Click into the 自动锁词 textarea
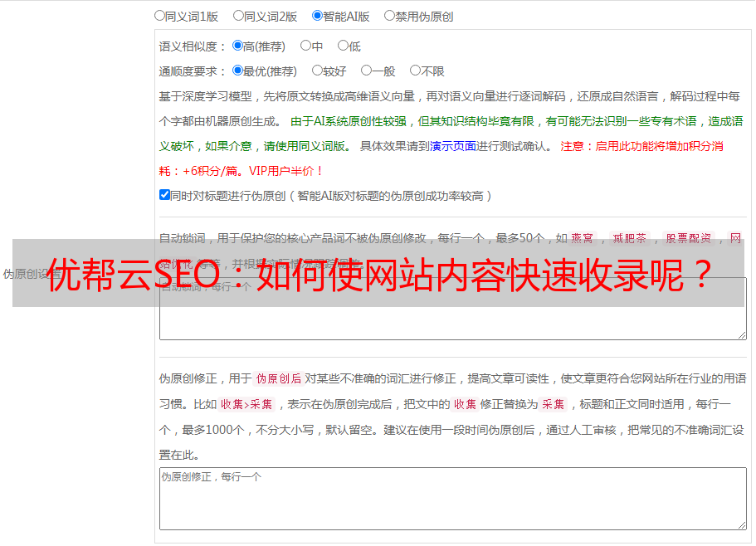 pyautogui.click(x=453, y=309)
